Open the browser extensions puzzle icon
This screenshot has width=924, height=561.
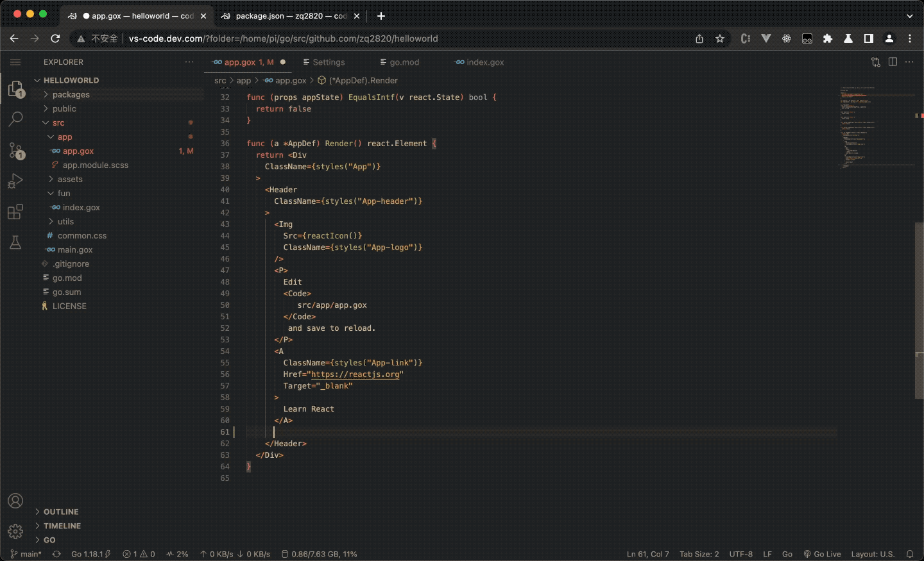point(828,38)
